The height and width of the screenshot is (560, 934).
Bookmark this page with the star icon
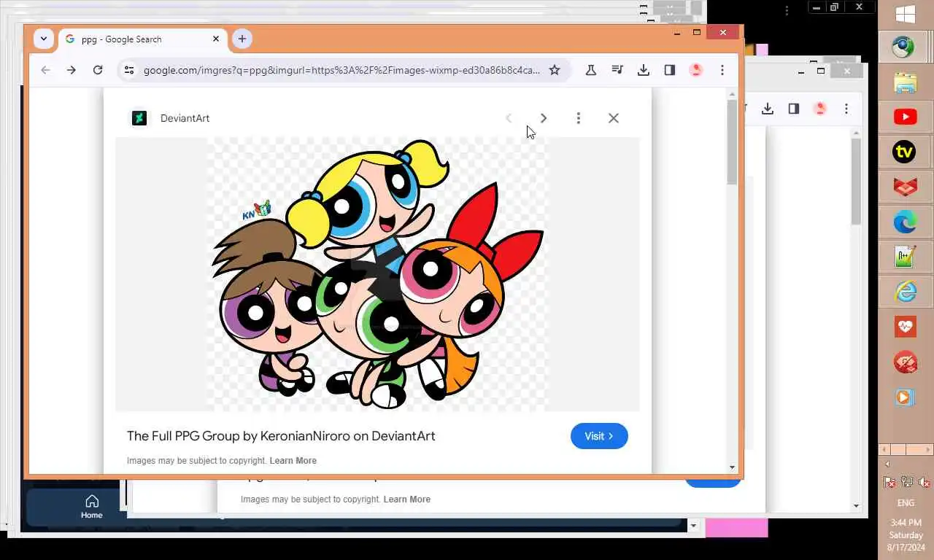pos(555,70)
